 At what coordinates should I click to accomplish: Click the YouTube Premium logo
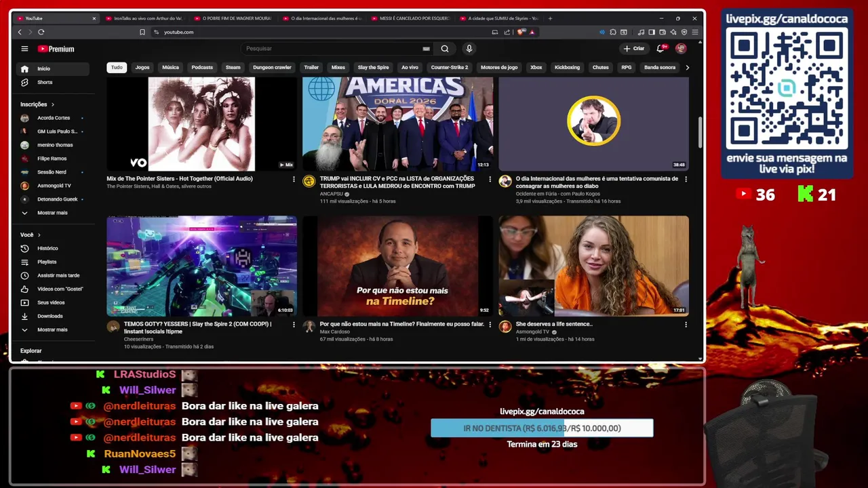pos(56,49)
